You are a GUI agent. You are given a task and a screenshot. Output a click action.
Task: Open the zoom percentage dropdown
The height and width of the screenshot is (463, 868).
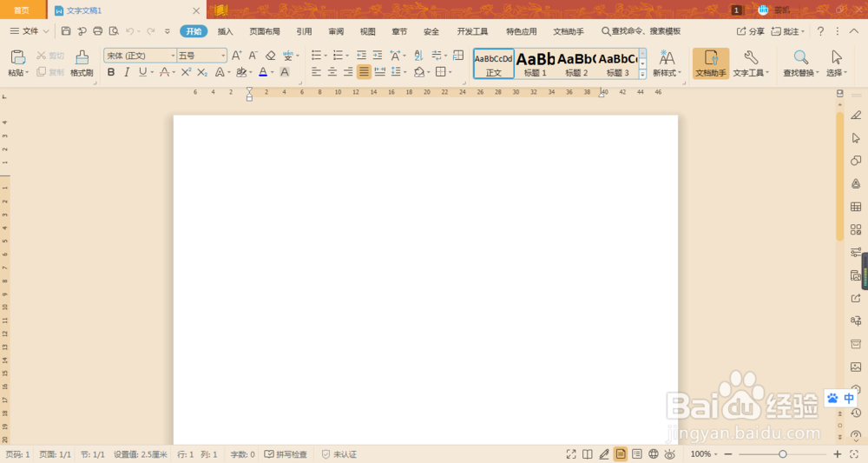pos(716,454)
